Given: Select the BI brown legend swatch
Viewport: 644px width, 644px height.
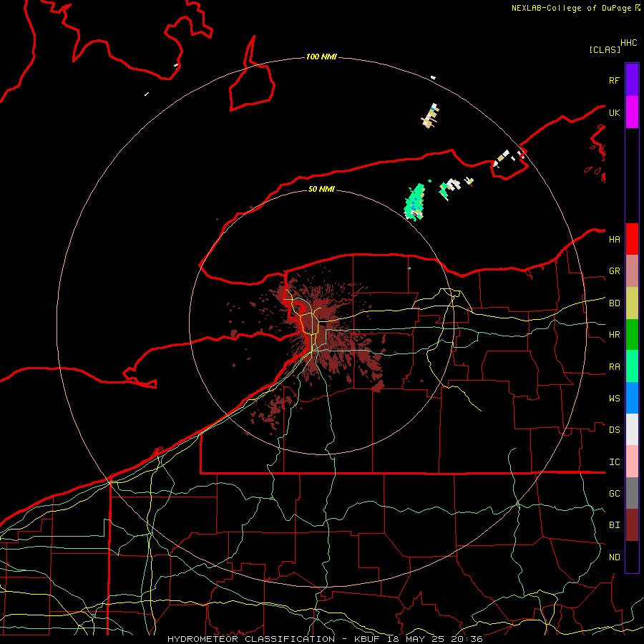Looking at the screenshot, I should pyautogui.click(x=632, y=525).
